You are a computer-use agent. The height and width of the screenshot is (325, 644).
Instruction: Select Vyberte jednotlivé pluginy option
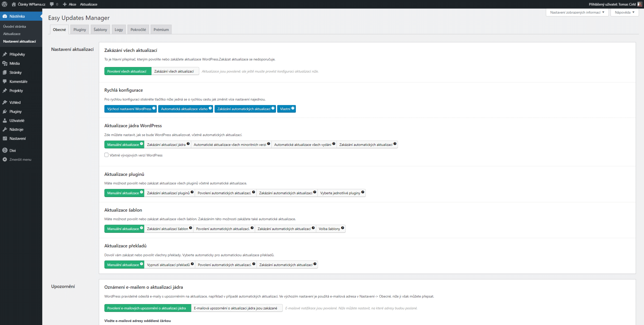click(342, 193)
